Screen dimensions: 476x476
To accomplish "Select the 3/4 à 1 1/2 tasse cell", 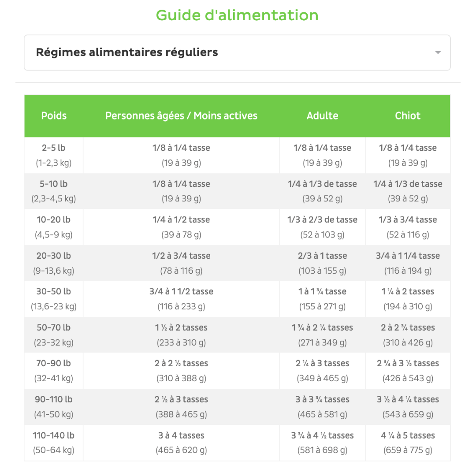I will pos(181,299).
